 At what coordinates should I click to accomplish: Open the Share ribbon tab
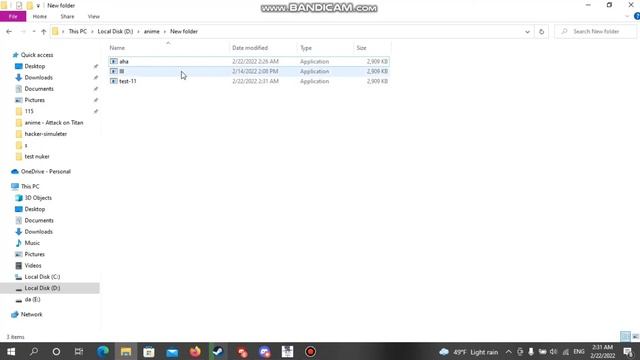click(x=67, y=16)
